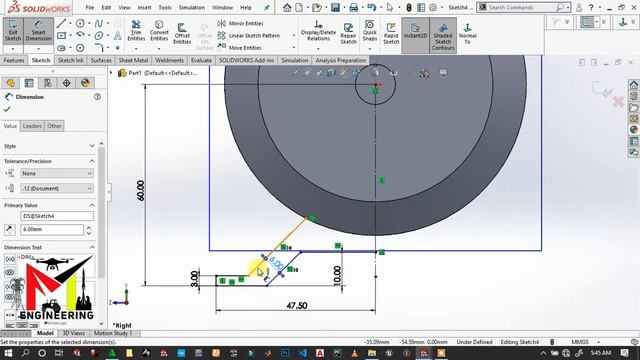Open the Tools menu
640x360 pixels.
[x=165, y=7]
